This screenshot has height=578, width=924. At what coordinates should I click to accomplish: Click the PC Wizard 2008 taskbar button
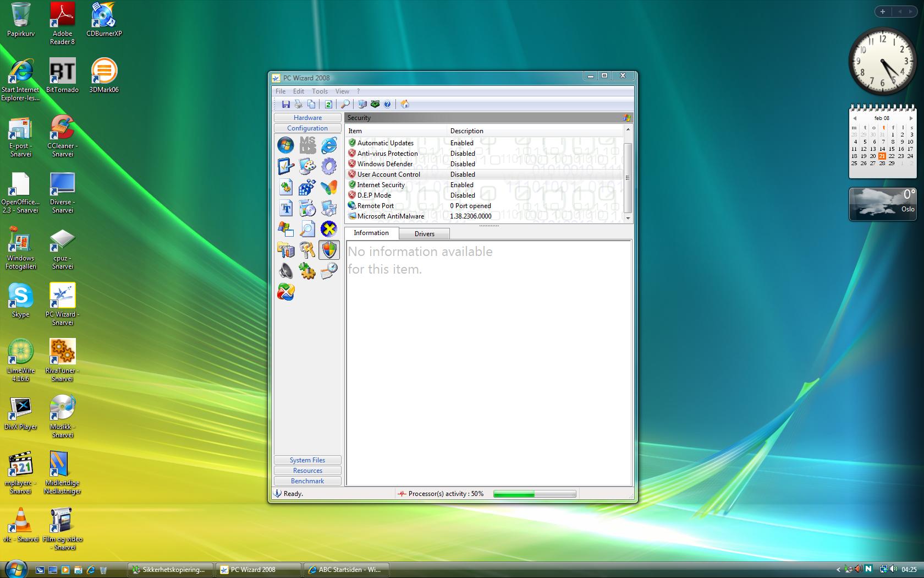click(x=258, y=570)
